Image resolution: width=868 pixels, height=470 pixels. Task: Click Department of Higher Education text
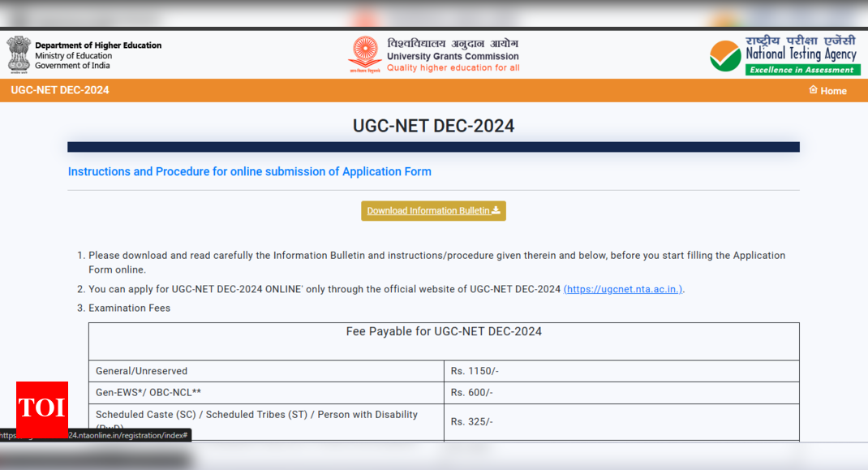coord(98,45)
